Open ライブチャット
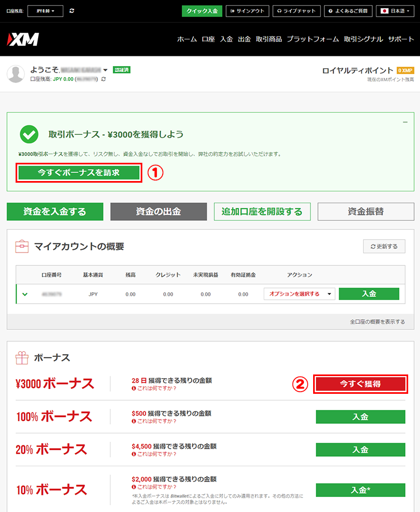Screen dimensions: 420x512 point(296,11)
